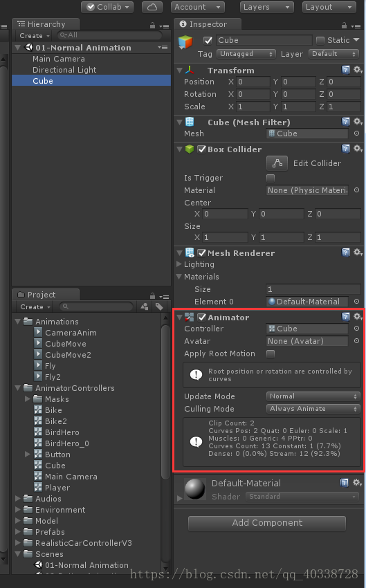The height and width of the screenshot is (588, 366).
Task: Expand the Masks folder
Action: 28,398
